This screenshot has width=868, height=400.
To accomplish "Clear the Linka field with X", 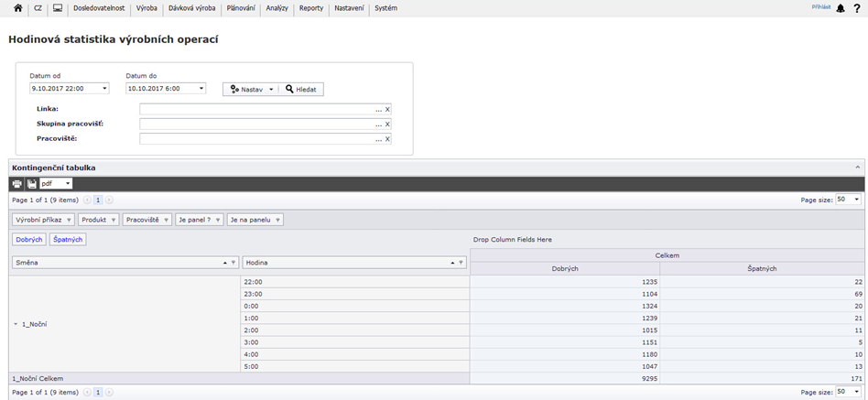I will coord(387,109).
